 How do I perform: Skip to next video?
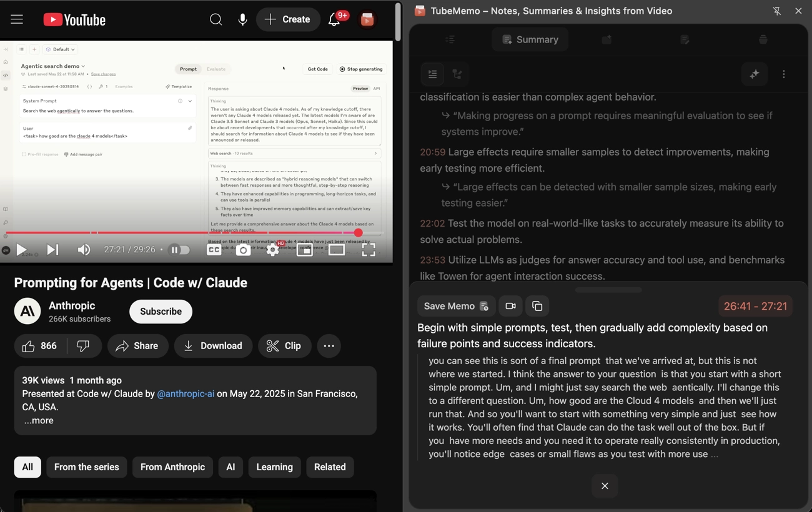pyautogui.click(x=53, y=250)
